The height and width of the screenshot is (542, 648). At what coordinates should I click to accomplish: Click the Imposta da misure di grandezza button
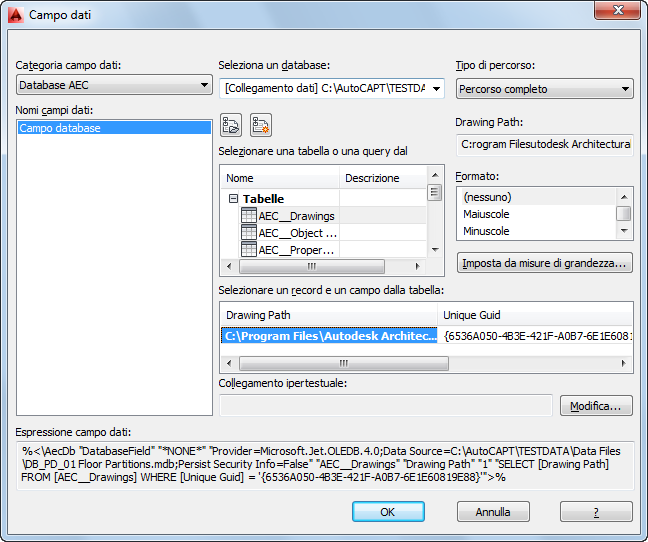click(545, 263)
